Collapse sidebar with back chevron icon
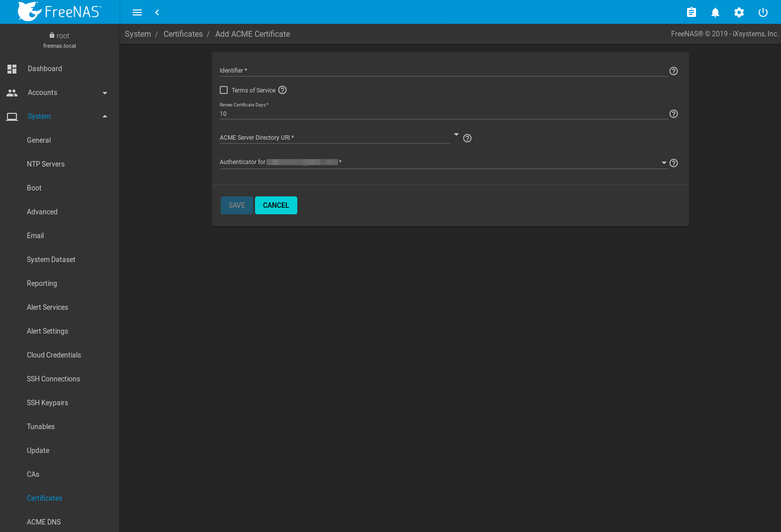The height and width of the screenshot is (532, 781). click(157, 12)
